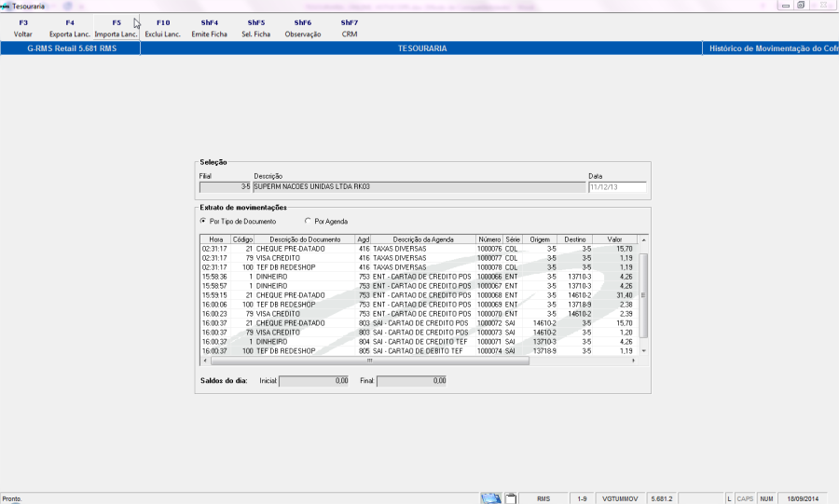
Task: Select row number 1000074 SAI
Action: [x=419, y=351]
